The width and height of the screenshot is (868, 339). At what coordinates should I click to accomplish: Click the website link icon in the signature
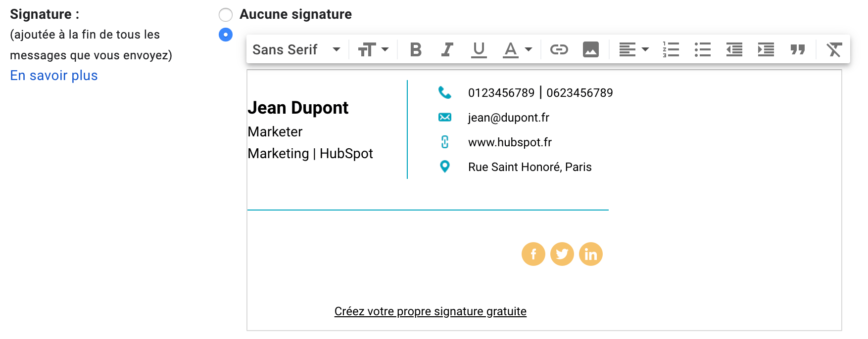tap(445, 142)
